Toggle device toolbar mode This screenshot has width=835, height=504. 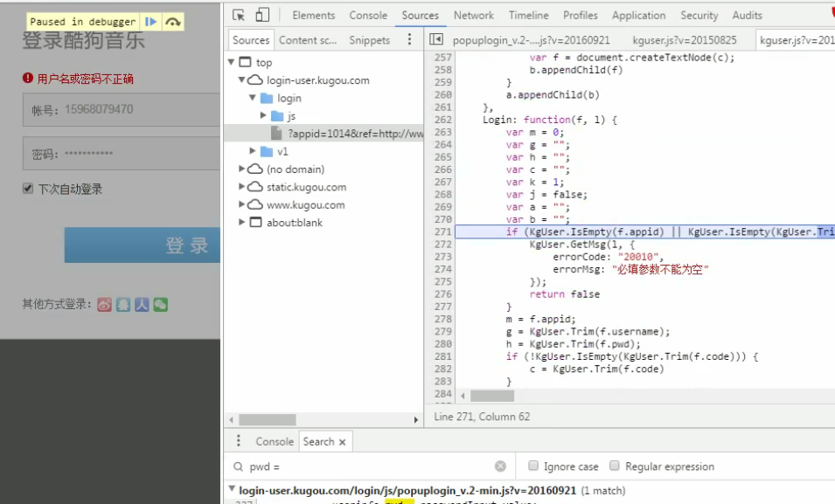262,15
